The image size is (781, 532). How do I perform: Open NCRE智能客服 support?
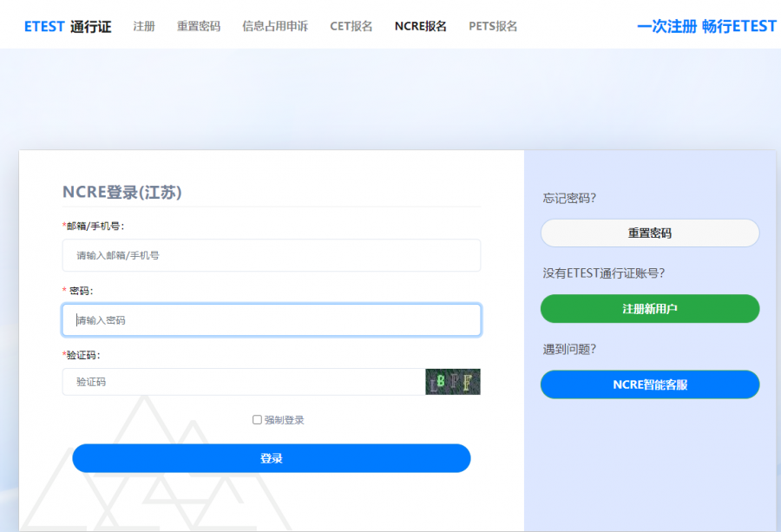649,384
